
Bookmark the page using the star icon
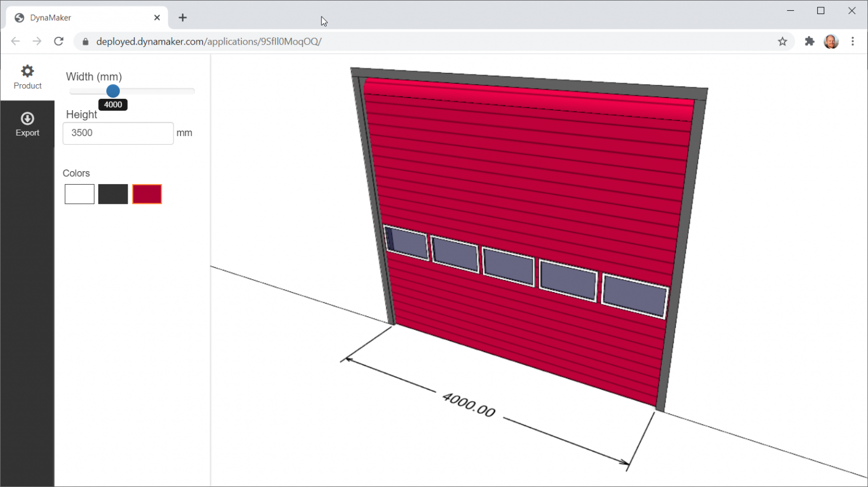point(783,41)
